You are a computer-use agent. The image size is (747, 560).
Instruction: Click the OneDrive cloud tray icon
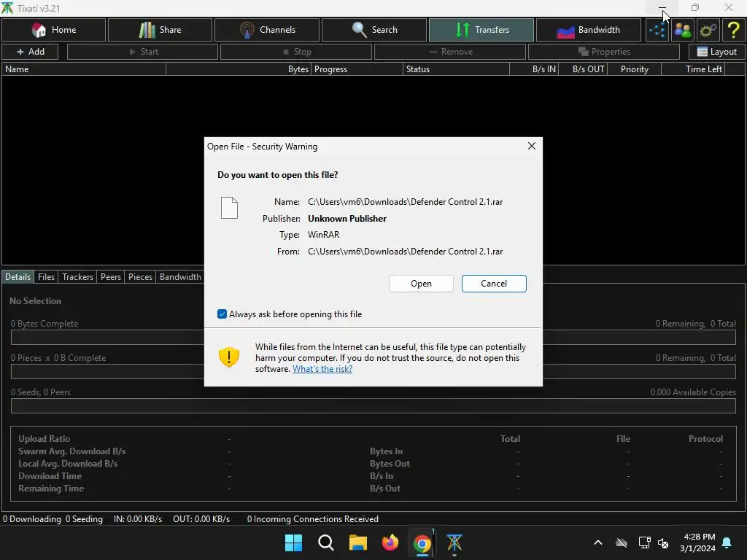[622, 542]
